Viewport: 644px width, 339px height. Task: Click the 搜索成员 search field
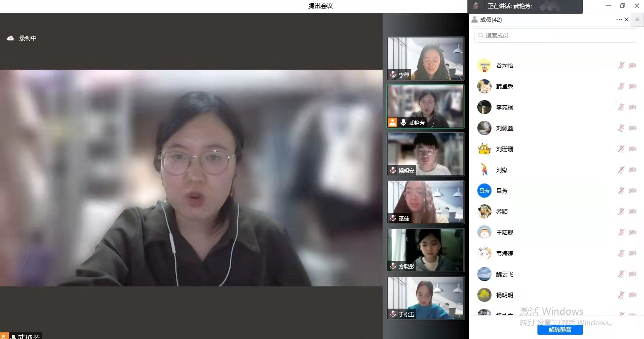(556, 36)
